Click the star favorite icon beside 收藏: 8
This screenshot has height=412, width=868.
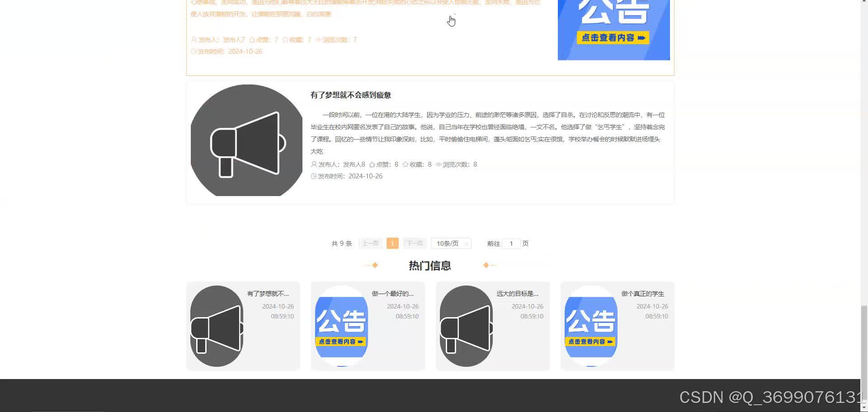tap(405, 164)
